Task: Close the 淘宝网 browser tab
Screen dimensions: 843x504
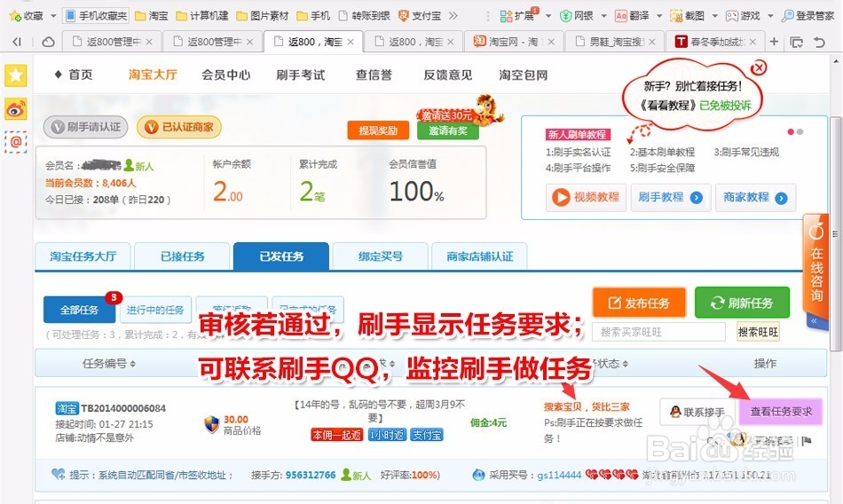Action: [551, 42]
